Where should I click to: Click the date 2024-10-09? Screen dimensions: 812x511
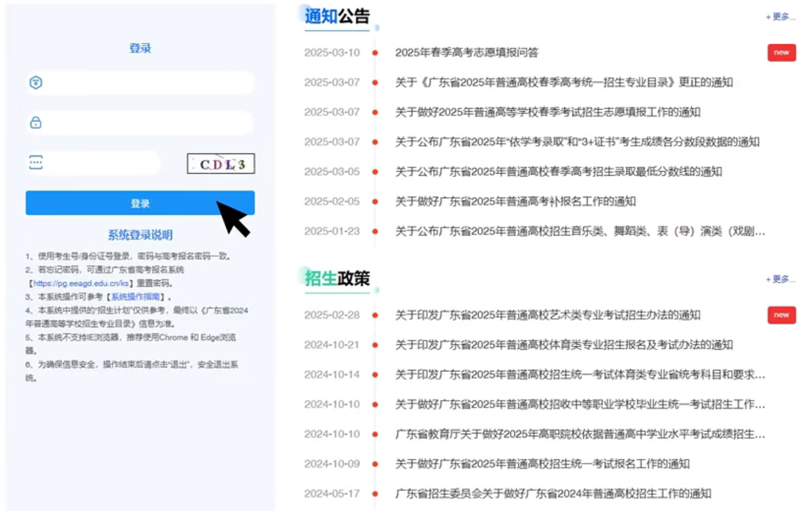(332, 464)
